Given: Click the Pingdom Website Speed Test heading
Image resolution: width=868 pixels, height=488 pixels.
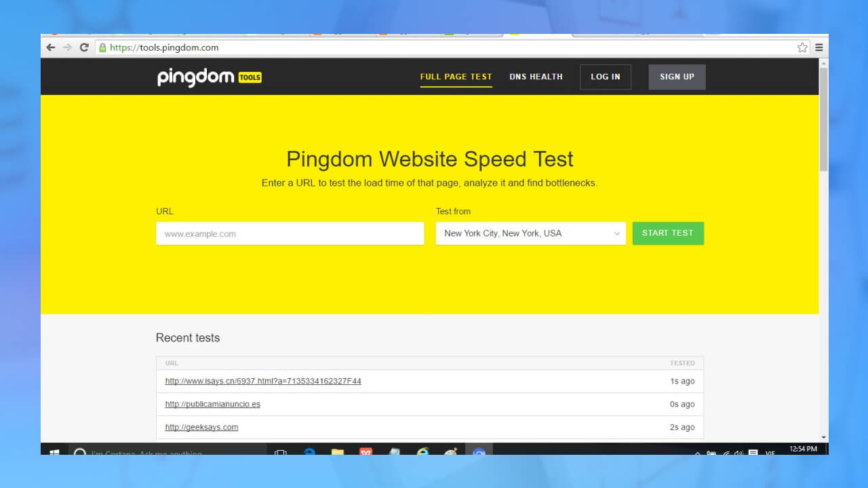Looking at the screenshot, I should tap(430, 159).
